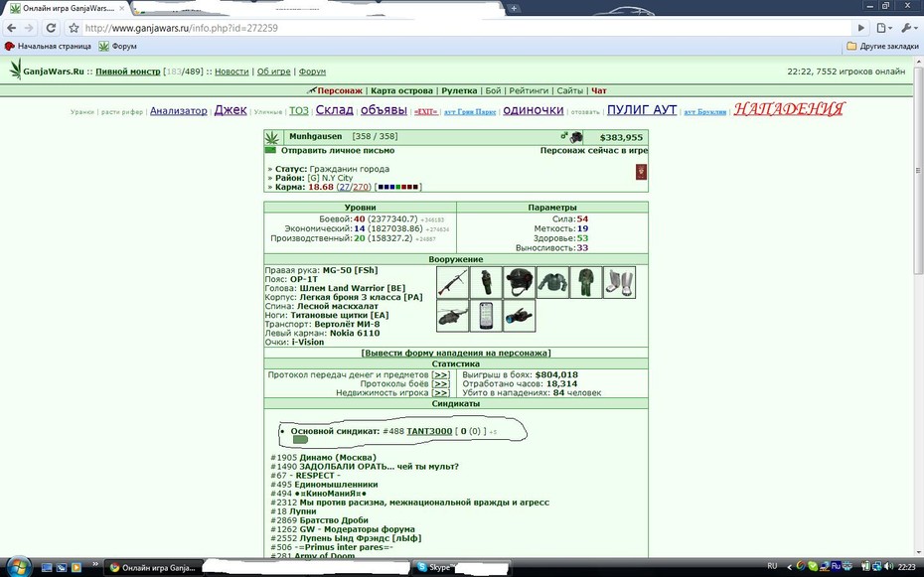Click the red passport icon
This screenshot has width=924, height=577.
tap(641, 173)
